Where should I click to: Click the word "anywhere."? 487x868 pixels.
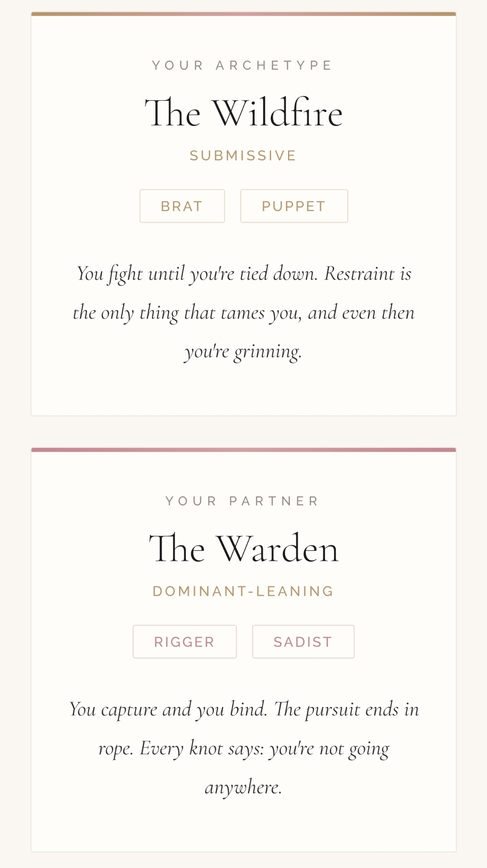coord(243,788)
